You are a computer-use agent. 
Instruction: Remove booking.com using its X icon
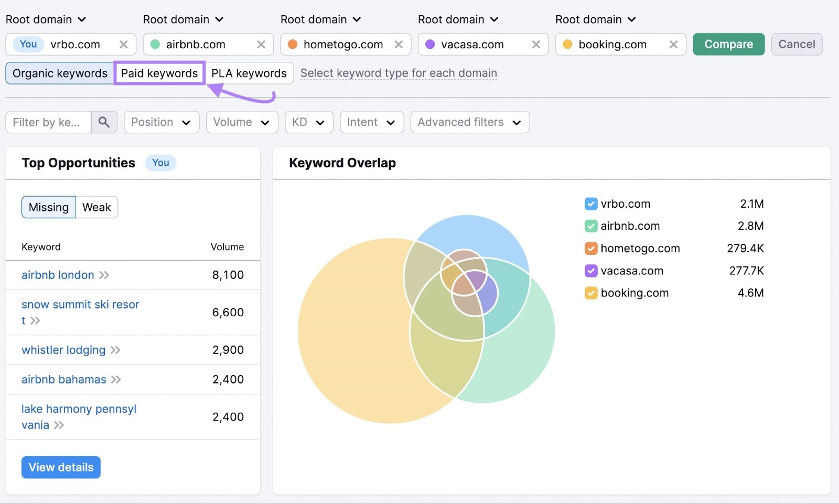pyautogui.click(x=673, y=45)
